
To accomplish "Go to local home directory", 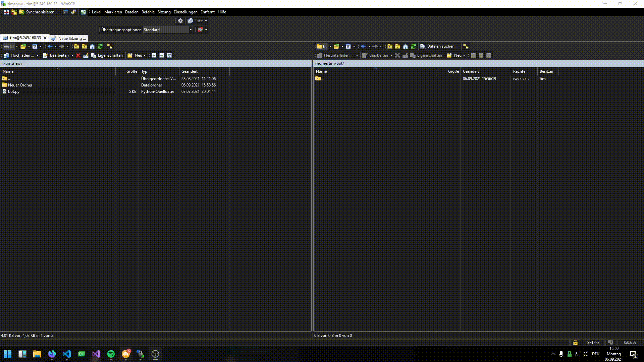I will coord(92,47).
